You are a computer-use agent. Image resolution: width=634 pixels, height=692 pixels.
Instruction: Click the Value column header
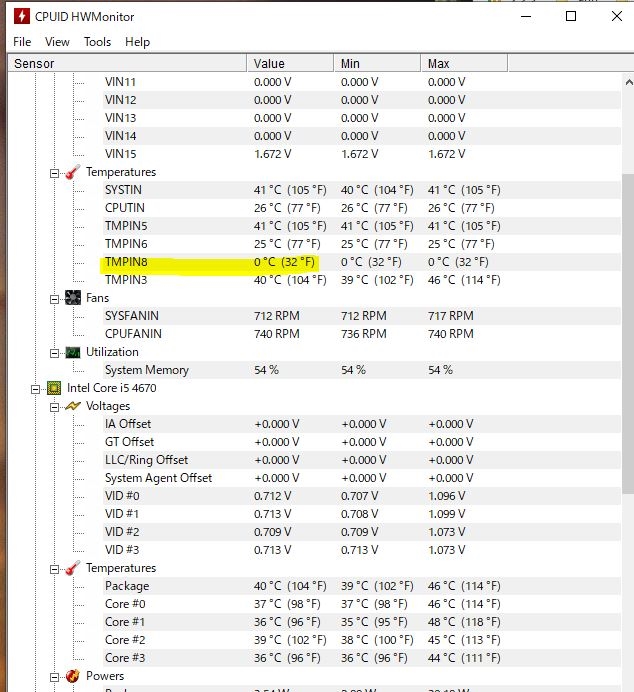click(290, 64)
